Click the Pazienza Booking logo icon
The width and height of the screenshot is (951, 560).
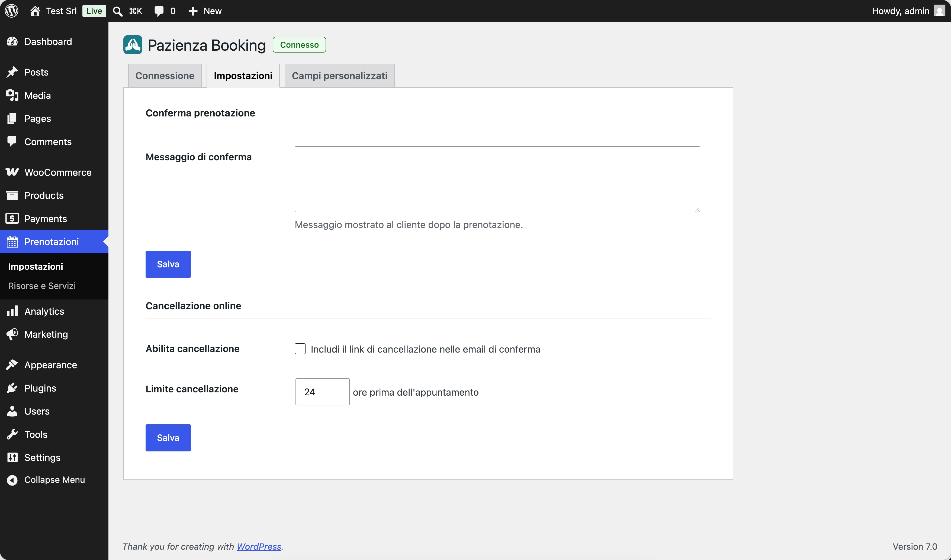pyautogui.click(x=133, y=45)
